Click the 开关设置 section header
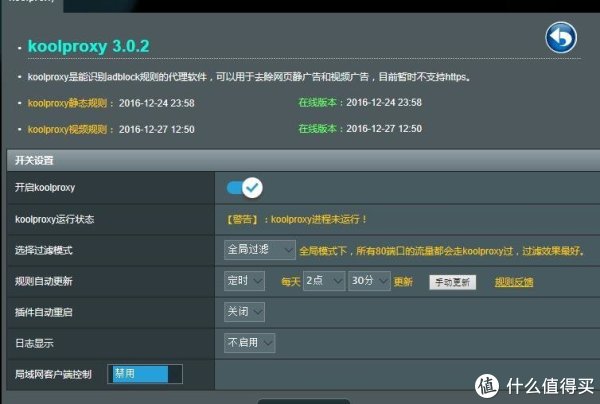The width and height of the screenshot is (600, 404). 303,160
